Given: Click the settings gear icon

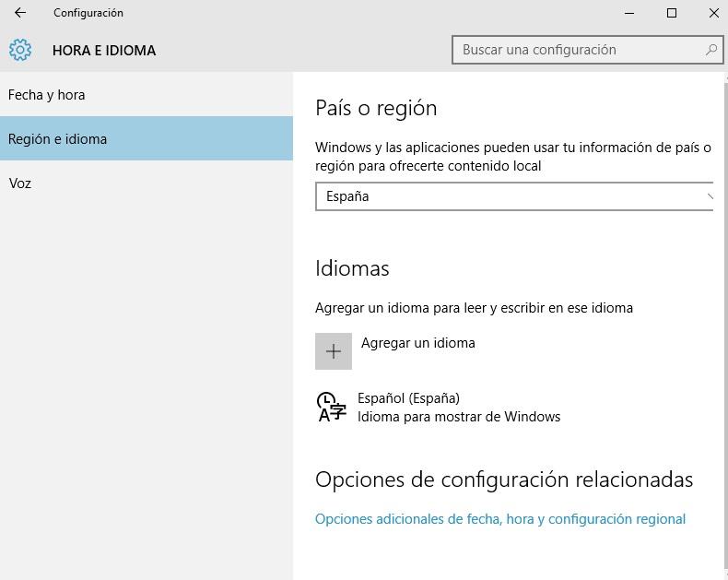Looking at the screenshot, I should coord(20,50).
